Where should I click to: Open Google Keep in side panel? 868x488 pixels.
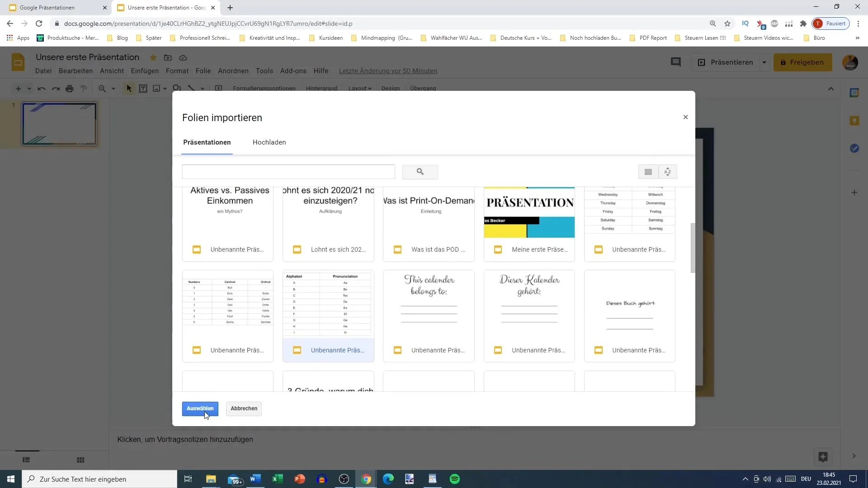[x=854, y=121]
